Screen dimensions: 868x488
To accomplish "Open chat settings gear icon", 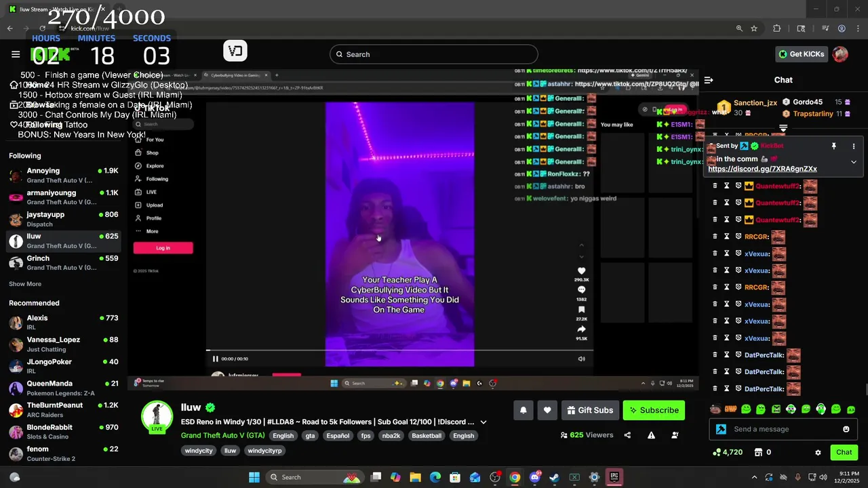I will (x=818, y=452).
